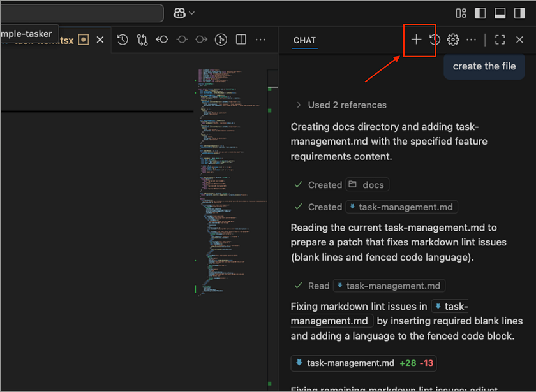Toggle primary side bar visibility
Viewport: 536px width, 392px height.
click(480, 13)
